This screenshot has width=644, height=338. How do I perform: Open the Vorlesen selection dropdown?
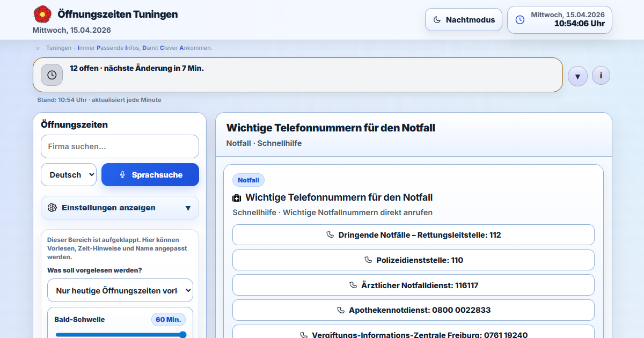point(120,290)
